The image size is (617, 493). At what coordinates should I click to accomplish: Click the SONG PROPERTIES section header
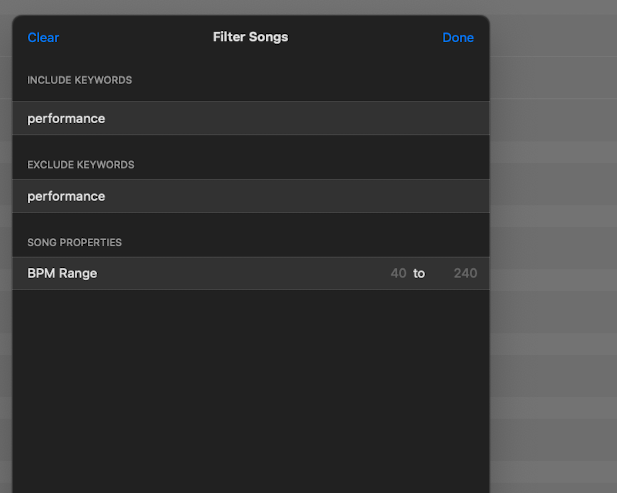click(x=74, y=242)
